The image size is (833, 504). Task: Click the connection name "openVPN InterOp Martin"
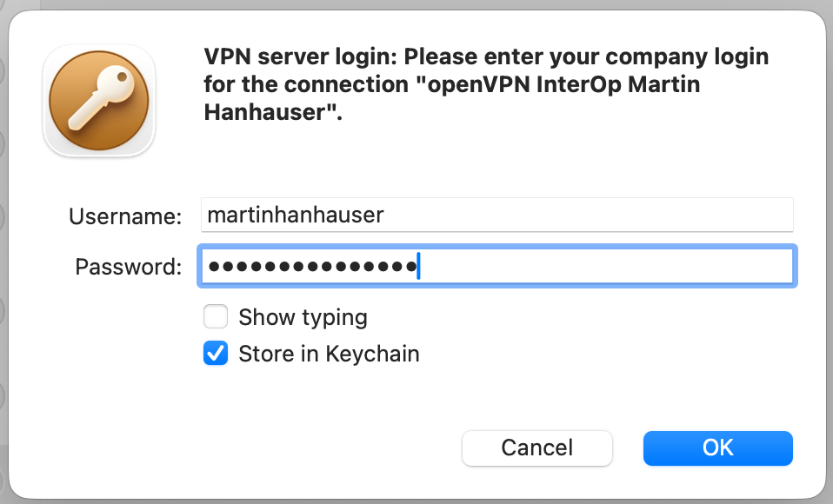tap(556, 85)
